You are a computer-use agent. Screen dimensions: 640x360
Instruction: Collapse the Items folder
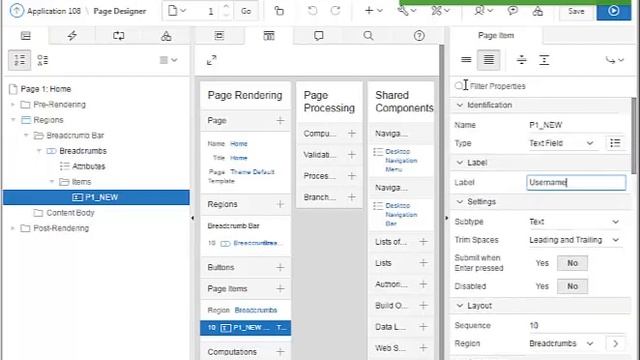(52, 182)
